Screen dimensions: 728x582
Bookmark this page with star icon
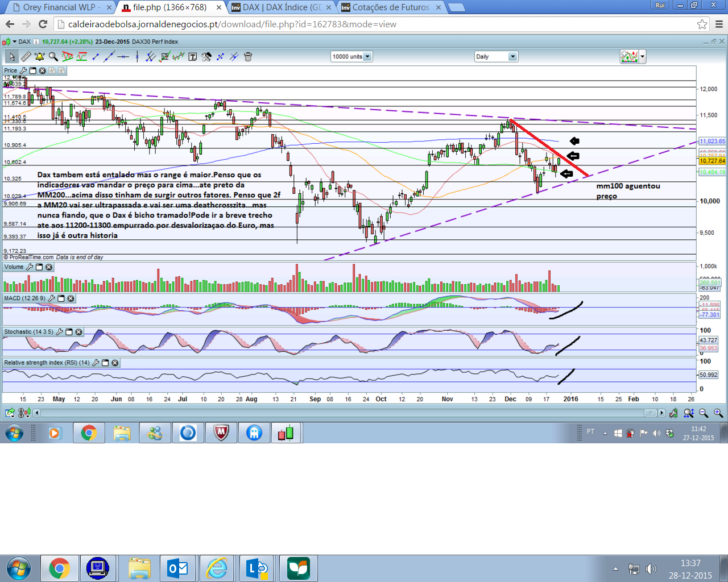tap(702, 24)
